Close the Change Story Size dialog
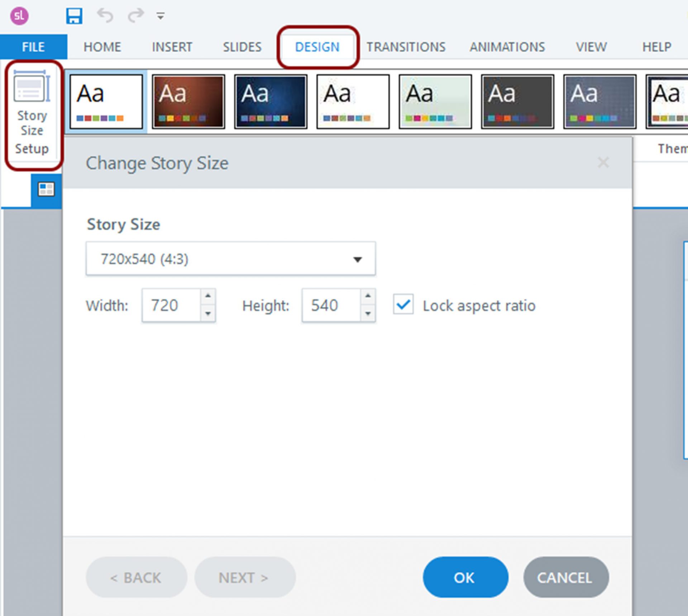This screenshot has width=688, height=616. click(x=603, y=162)
